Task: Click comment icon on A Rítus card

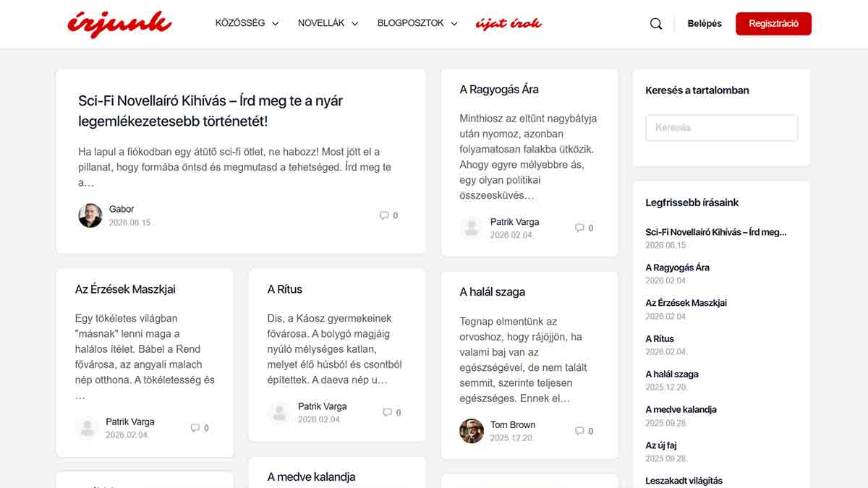Action: tap(387, 412)
